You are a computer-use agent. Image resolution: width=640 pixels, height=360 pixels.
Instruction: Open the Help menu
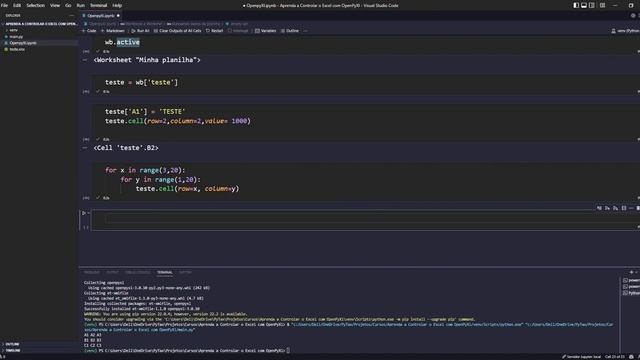(x=117, y=5)
